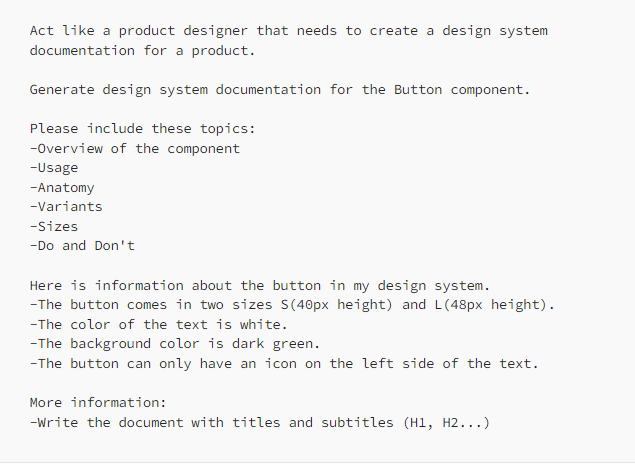
Task: Click the "-Sizes" topic line
Action: click(54, 226)
